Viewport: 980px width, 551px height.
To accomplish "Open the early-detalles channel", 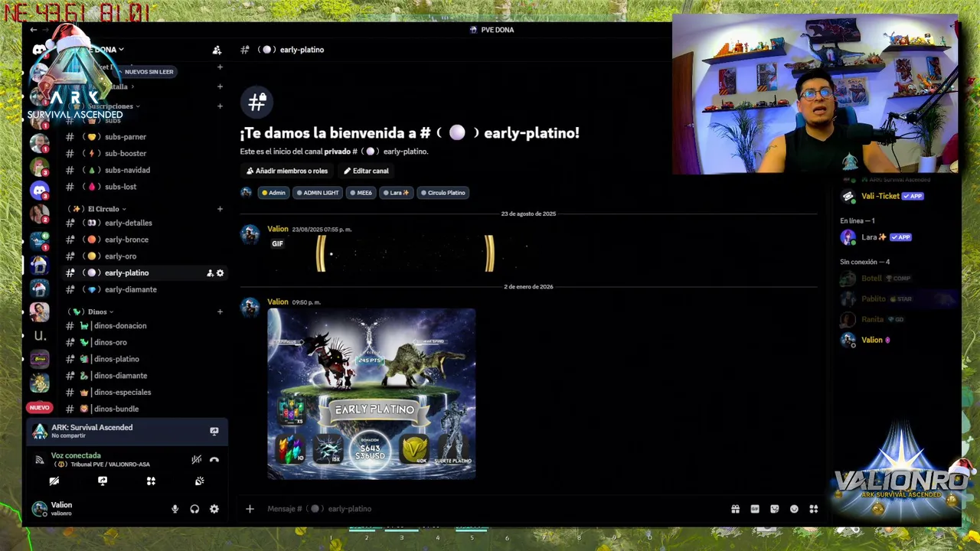I will click(144, 223).
